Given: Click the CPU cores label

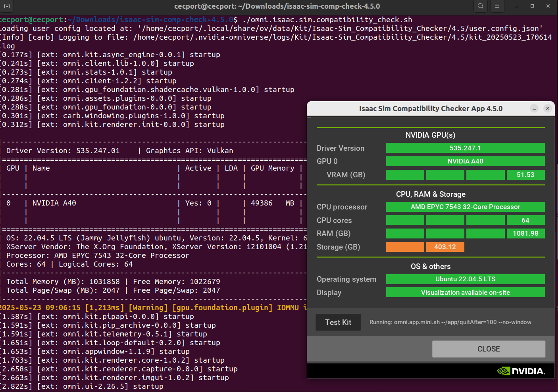Looking at the screenshot, I should pyautogui.click(x=334, y=220).
